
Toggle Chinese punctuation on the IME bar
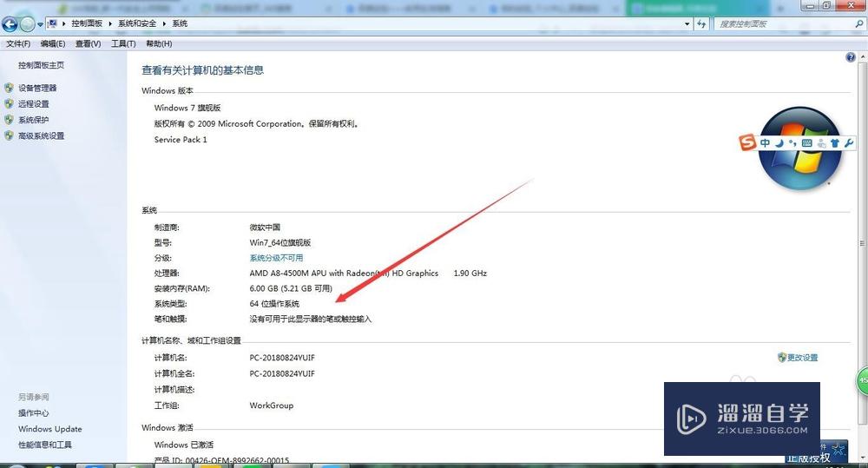(x=792, y=143)
